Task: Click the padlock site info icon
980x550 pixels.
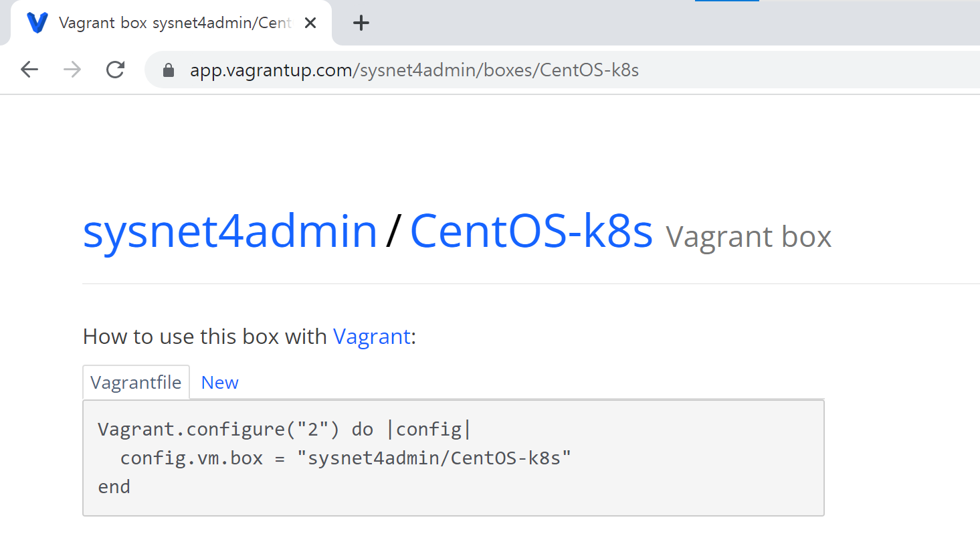Action: 169,70
